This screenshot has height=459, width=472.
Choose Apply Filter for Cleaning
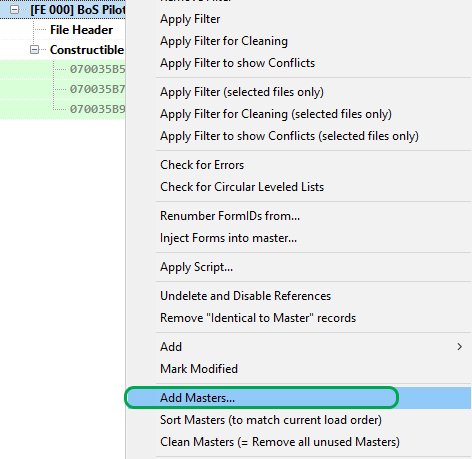click(x=224, y=41)
